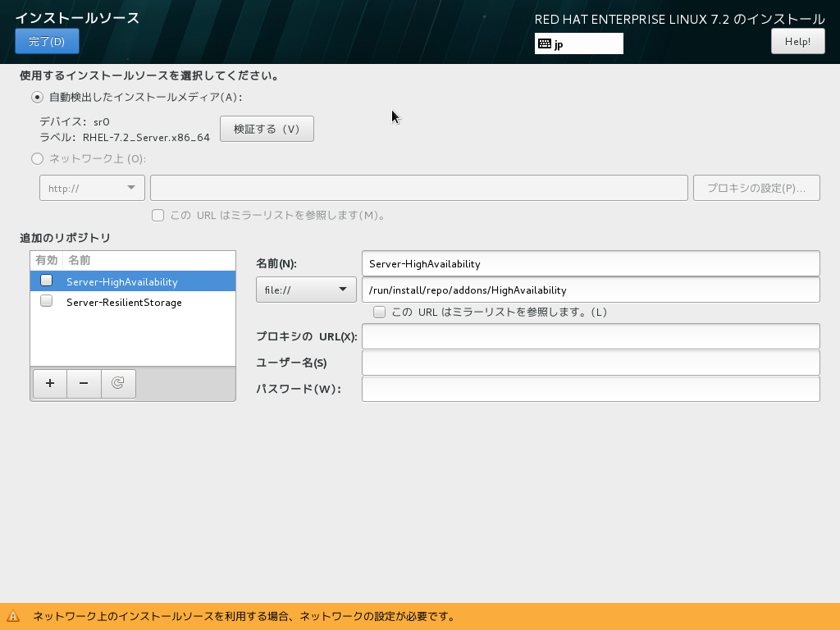Select the auto-detected install media radio button
This screenshot has width=840, height=630.
click(x=37, y=98)
